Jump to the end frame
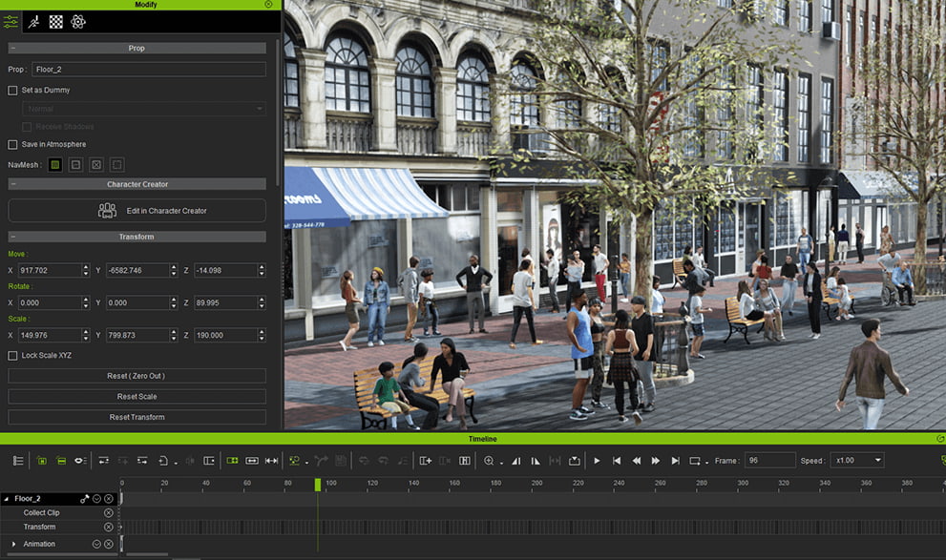This screenshot has height=560, width=946. (675, 461)
